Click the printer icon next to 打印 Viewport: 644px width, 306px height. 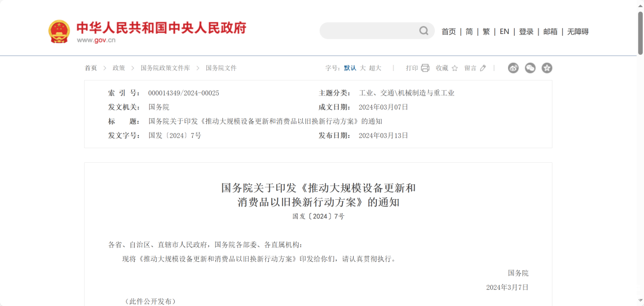click(x=425, y=68)
